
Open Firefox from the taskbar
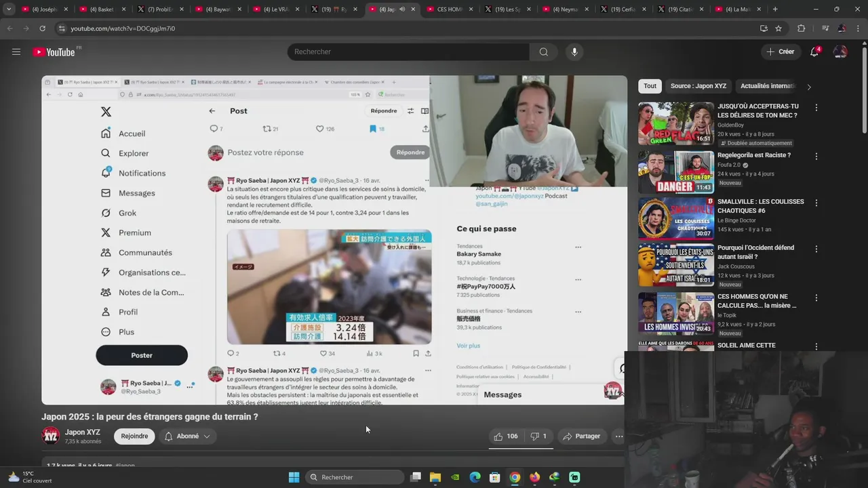coord(535,477)
